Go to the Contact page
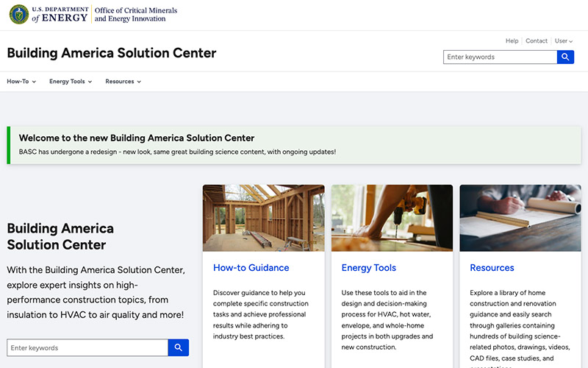 point(537,41)
